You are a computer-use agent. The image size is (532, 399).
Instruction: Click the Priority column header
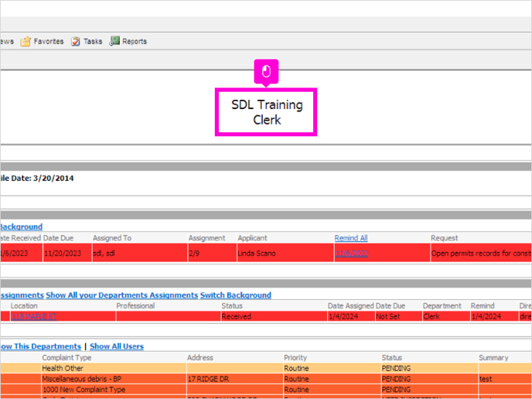(x=295, y=357)
